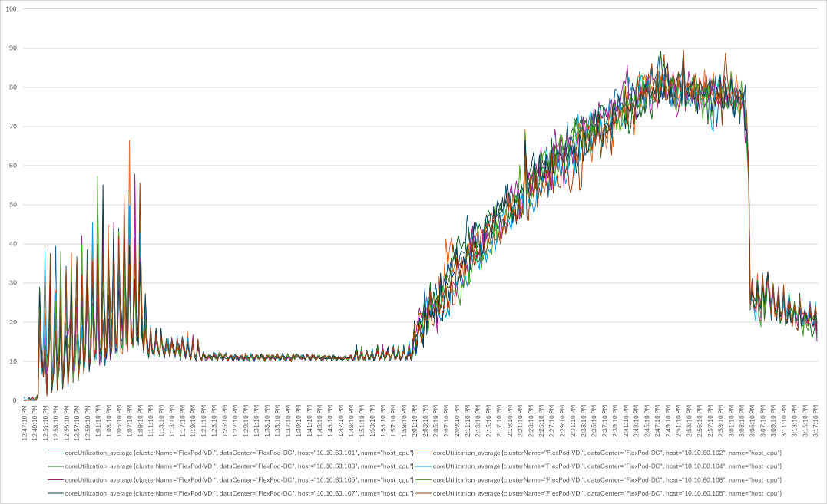Viewport: 827px width, 504px height.
Task: Click the y-axis label 70
Action: [x=12, y=127]
